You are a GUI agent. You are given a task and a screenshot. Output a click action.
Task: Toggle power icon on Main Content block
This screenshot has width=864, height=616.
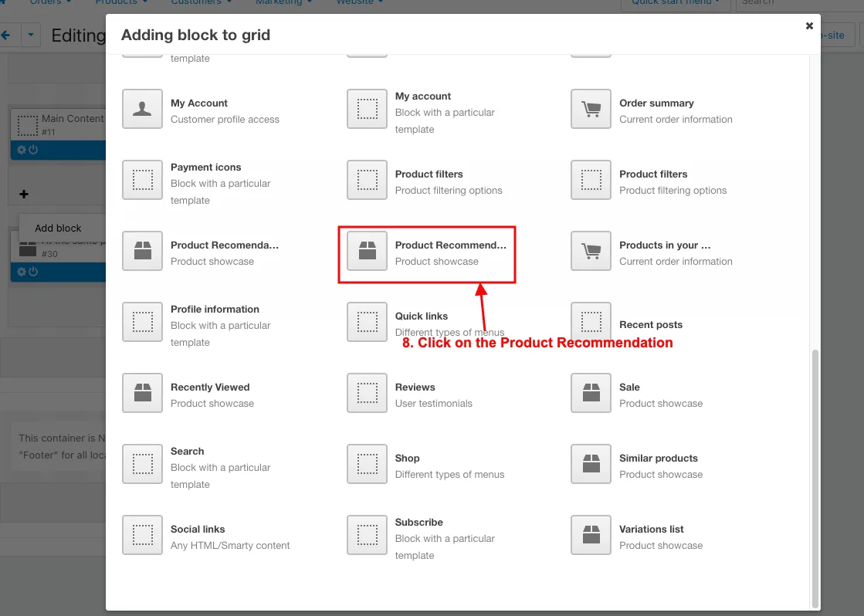(33, 150)
